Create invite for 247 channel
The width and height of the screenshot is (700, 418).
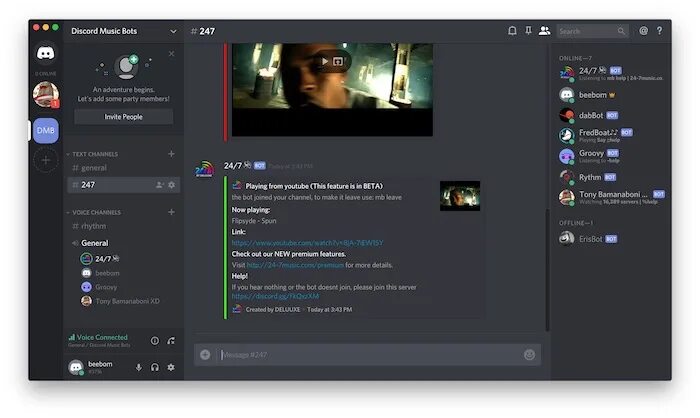[159, 185]
